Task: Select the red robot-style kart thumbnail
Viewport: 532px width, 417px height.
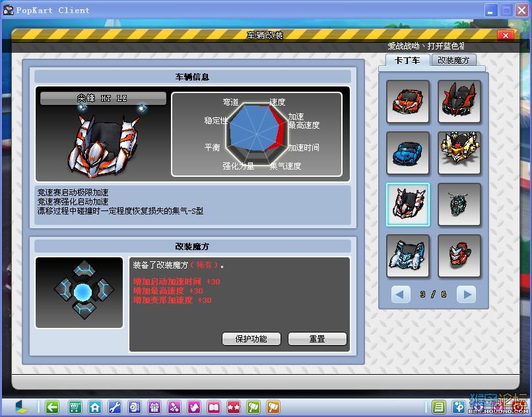Action: pos(459,256)
